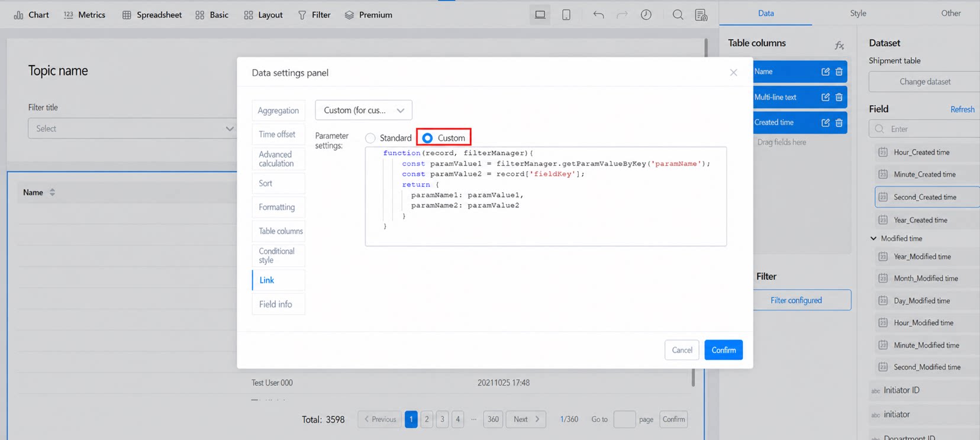The height and width of the screenshot is (440, 980).
Task: Open the Conditional style tab
Action: pyautogui.click(x=278, y=255)
